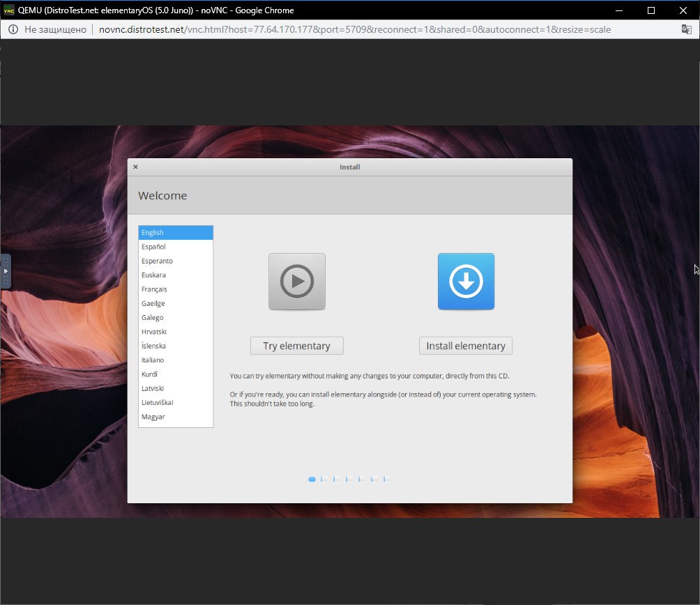Close the Install dialog with the x
Viewport: 700px width, 605px height.
point(135,167)
